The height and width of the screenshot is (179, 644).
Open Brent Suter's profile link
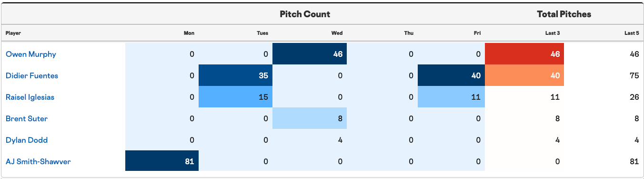(27, 118)
